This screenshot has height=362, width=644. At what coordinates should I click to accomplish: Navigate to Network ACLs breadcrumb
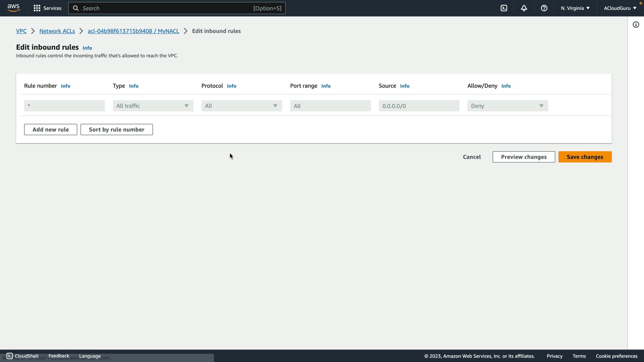pos(57,31)
